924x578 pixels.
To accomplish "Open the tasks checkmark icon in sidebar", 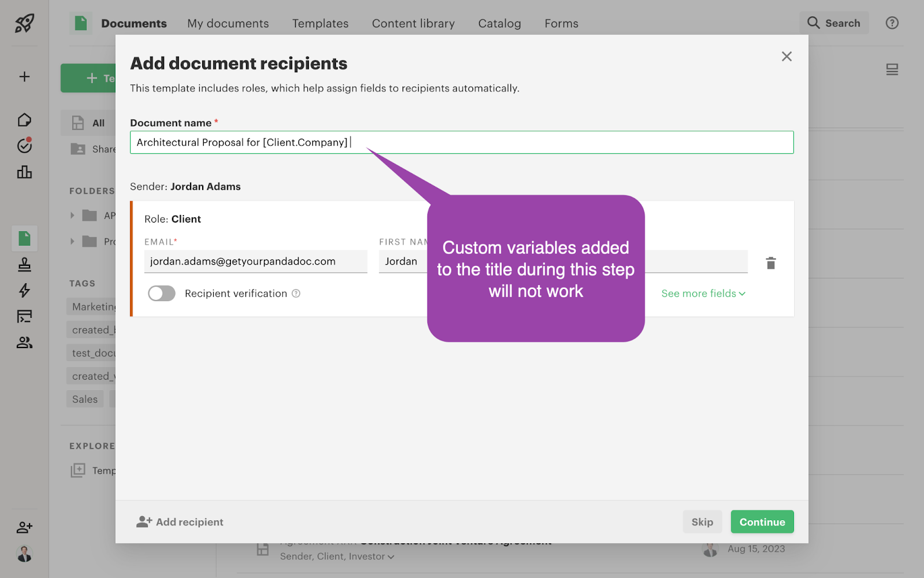I will [x=24, y=146].
